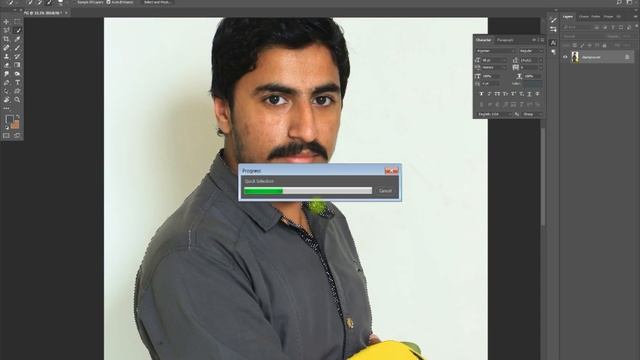The height and width of the screenshot is (360, 640).
Task: Switch to the Channels tab
Action: pos(584,17)
